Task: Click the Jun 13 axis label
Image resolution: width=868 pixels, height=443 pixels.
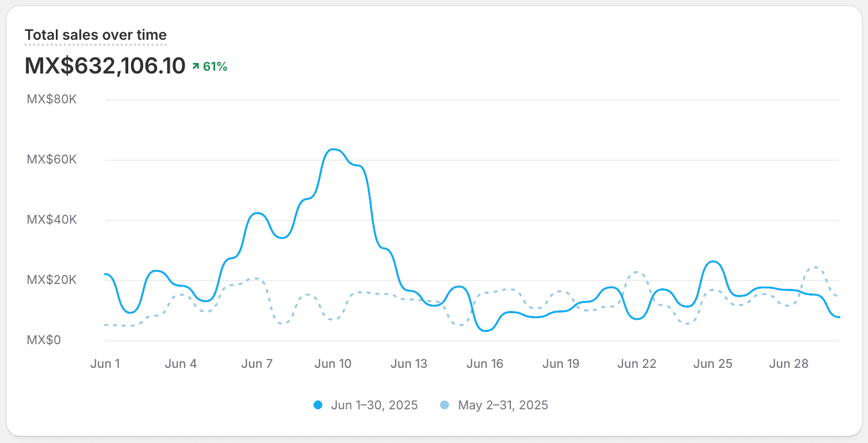Action: (409, 363)
